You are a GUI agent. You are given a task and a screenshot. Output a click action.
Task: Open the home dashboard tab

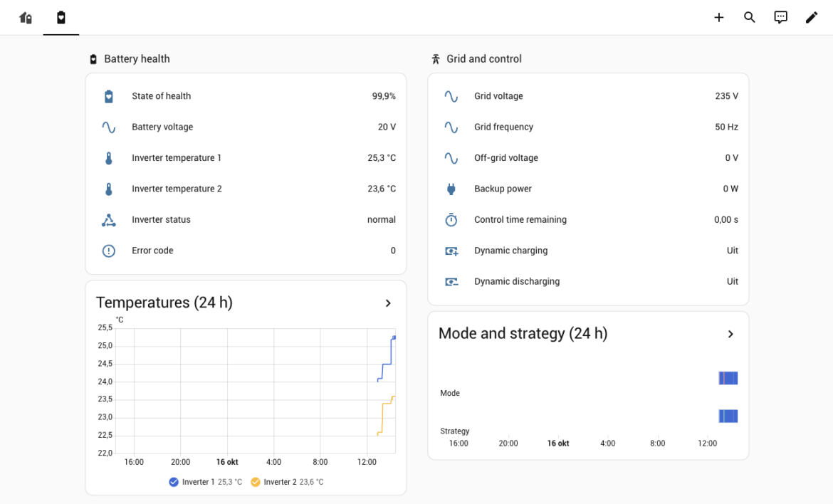[x=26, y=18]
